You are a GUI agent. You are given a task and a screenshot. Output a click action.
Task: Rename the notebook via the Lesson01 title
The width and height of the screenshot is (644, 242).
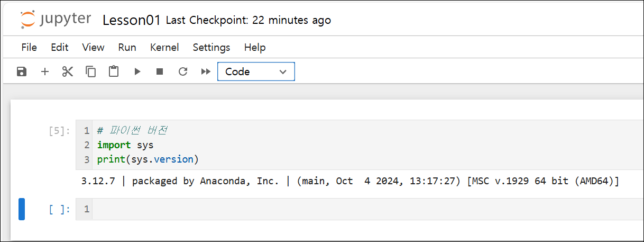[131, 21]
